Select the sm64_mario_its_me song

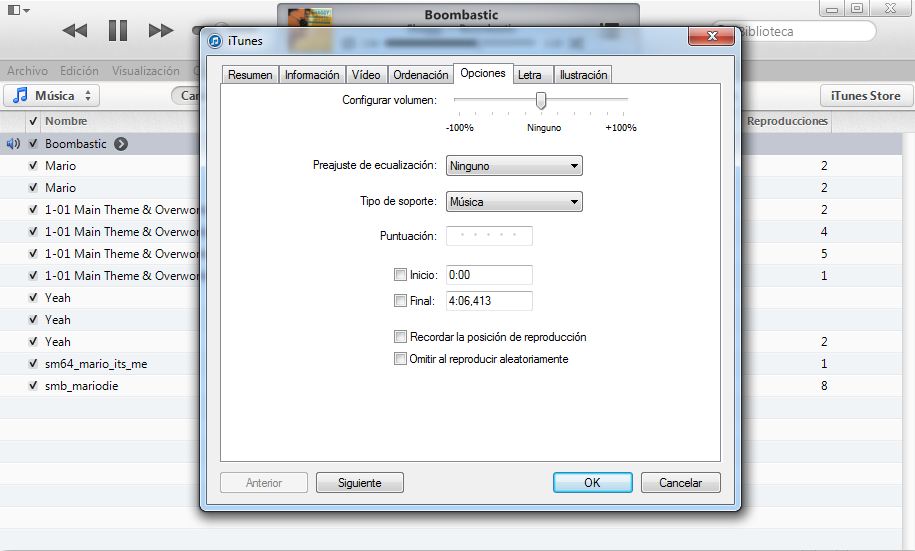click(96, 364)
